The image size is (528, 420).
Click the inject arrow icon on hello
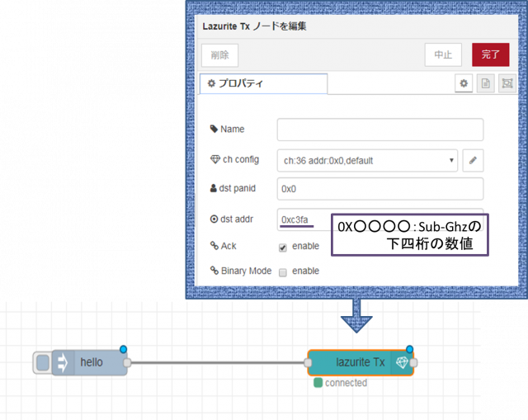[63, 363]
